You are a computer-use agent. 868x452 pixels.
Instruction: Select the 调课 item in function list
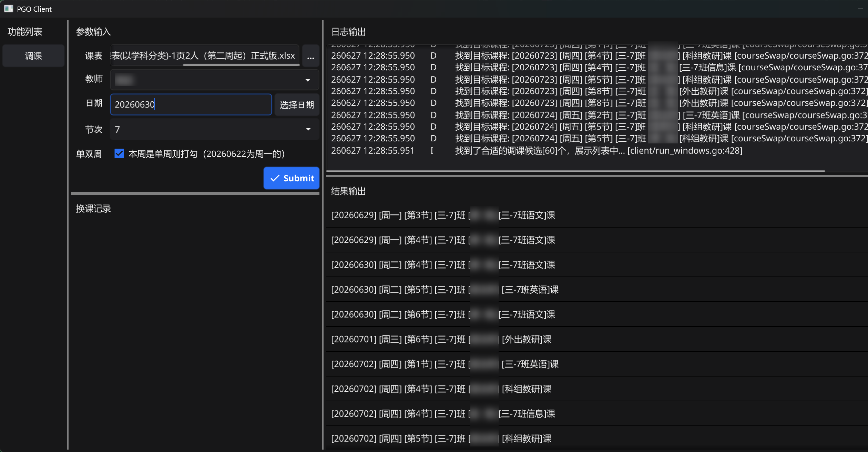point(33,56)
